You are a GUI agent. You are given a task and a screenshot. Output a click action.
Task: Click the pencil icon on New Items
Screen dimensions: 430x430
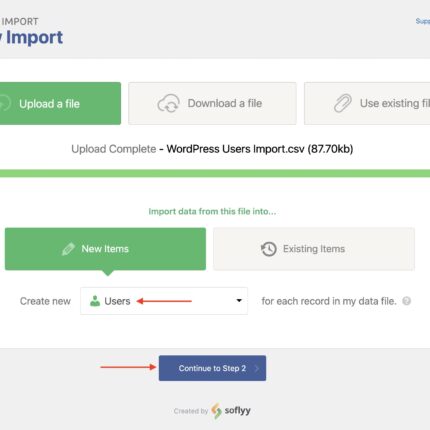point(68,249)
